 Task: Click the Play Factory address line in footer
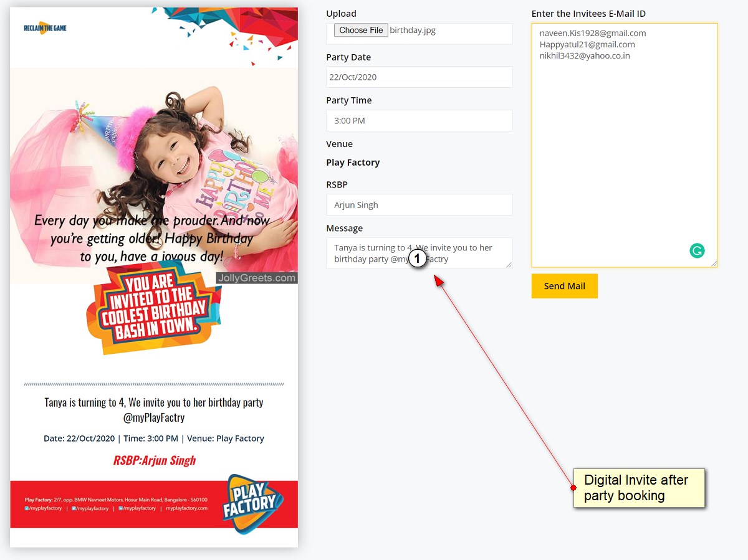pyautogui.click(x=116, y=500)
